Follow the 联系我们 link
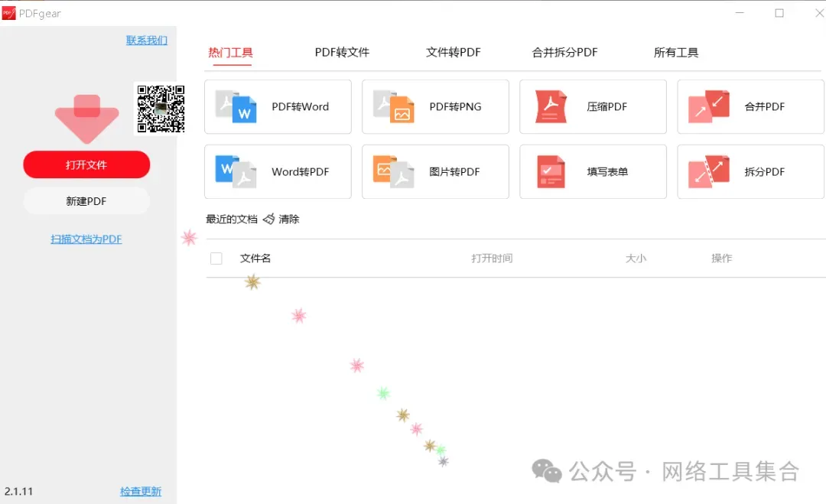 [x=146, y=41]
